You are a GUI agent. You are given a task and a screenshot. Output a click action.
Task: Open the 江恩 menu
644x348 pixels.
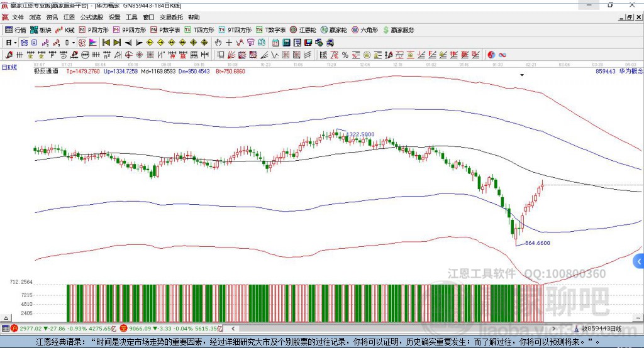[69, 17]
